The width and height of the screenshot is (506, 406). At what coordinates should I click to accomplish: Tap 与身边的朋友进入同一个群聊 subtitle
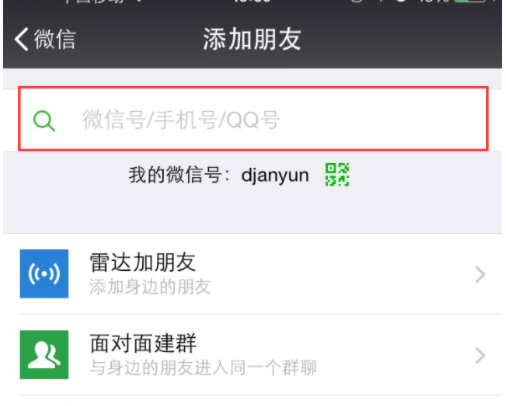pyautogui.click(x=203, y=368)
